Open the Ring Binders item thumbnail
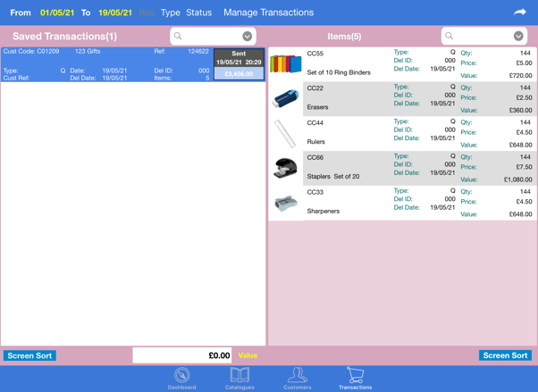This screenshot has height=392, width=538. click(286, 64)
